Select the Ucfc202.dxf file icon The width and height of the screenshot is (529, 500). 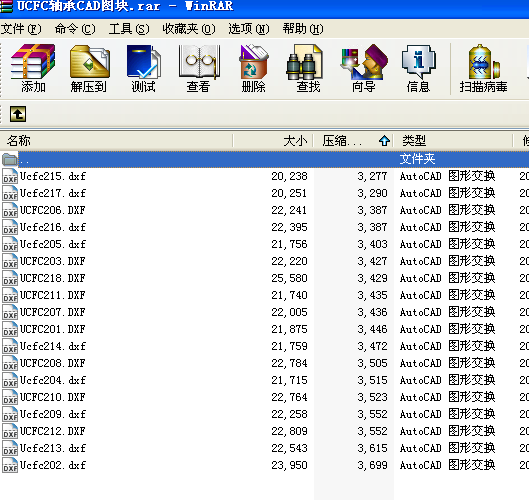click(10, 465)
